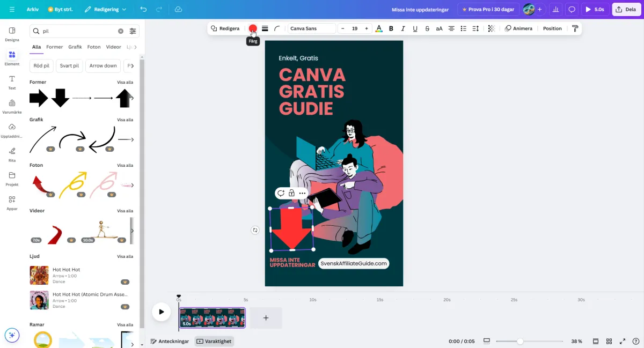Expand Ljud section via Visa alla
Viewport: 644px width, 348px height.
[x=125, y=256]
